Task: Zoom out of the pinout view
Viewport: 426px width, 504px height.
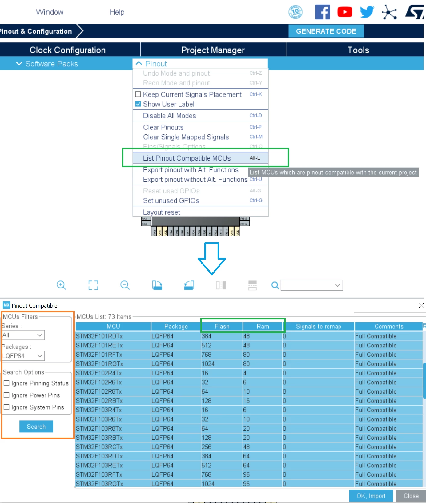Action: click(125, 285)
